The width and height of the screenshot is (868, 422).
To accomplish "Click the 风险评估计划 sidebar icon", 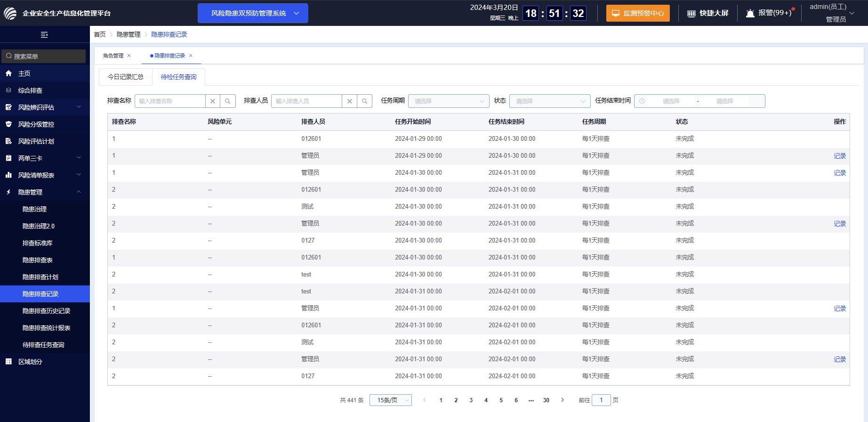I will [8, 141].
